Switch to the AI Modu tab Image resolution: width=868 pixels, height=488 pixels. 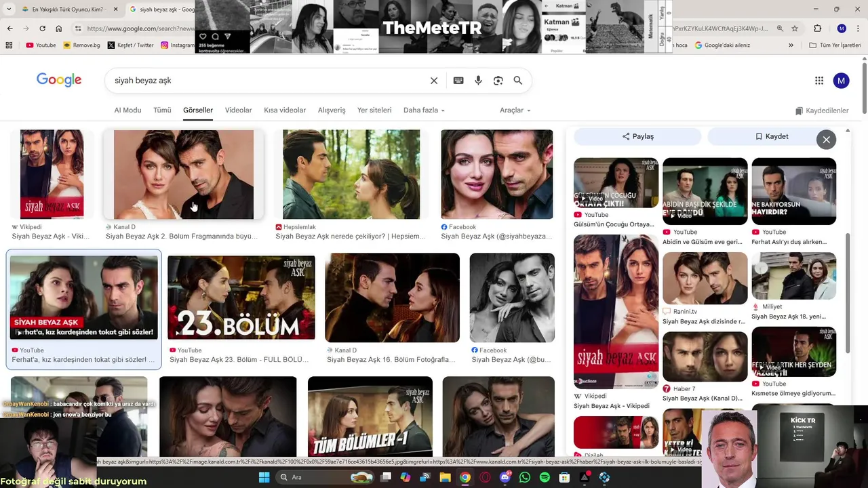[127, 110]
